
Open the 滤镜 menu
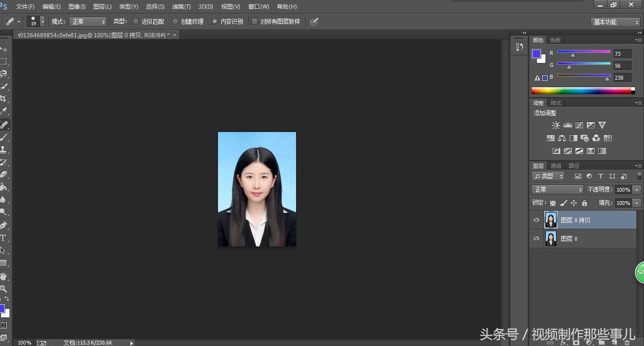(181, 6)
